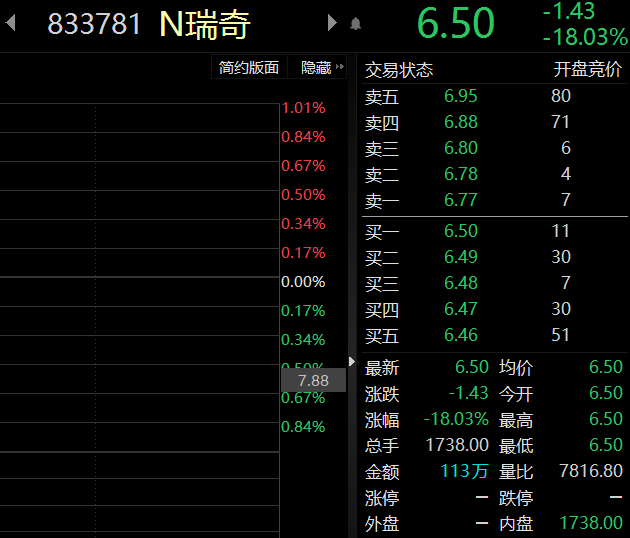This screenshot has width=630, height=538.
Task: Click the 开盘竞价 status text
Action: coord(589,70)
